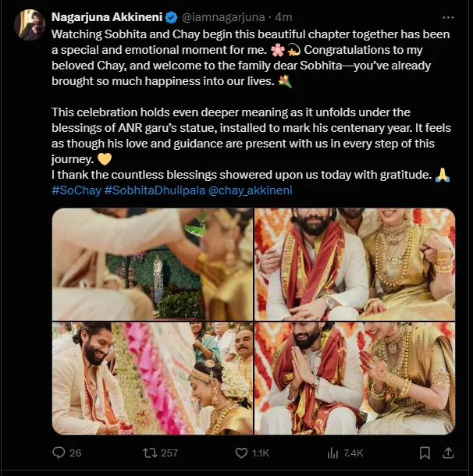473x476 pixels.
Task: Bookmark this tweet
Action: [425, 453]
